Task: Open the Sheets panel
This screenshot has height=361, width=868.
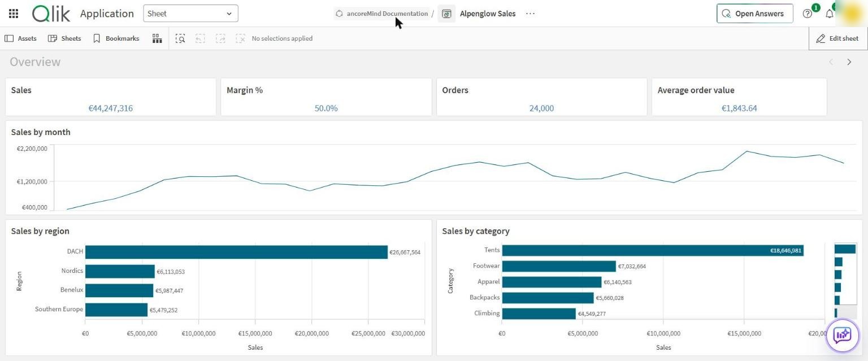Action: coord(64,38)
